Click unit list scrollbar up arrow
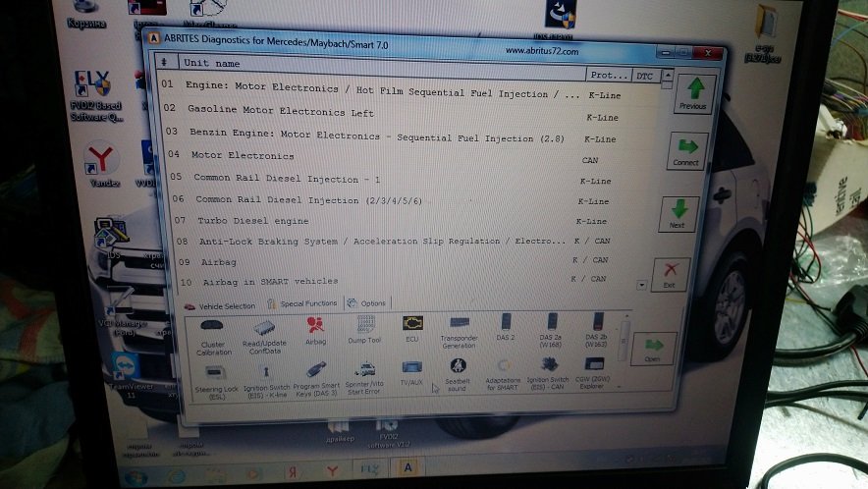Image resolution: width=868 pixels, height=489 pixels. point(668,75)
